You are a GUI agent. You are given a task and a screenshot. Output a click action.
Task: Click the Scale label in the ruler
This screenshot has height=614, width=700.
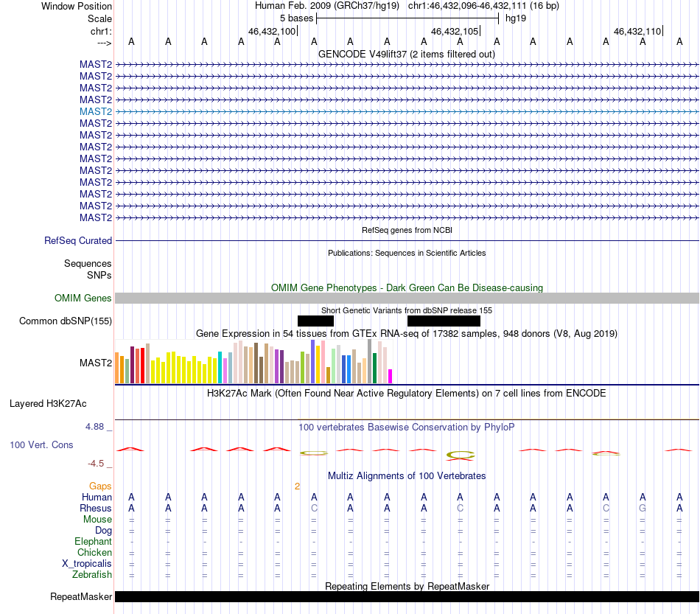99,18
